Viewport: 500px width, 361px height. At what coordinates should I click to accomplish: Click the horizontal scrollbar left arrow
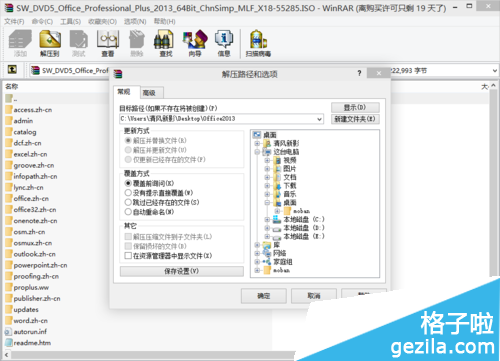point(6,355)
